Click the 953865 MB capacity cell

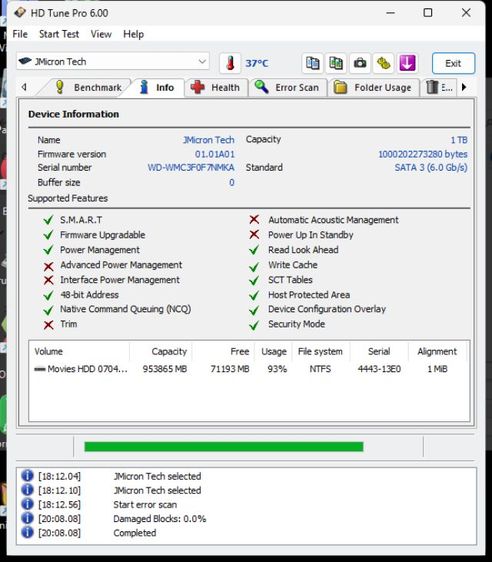click(165, 369)
